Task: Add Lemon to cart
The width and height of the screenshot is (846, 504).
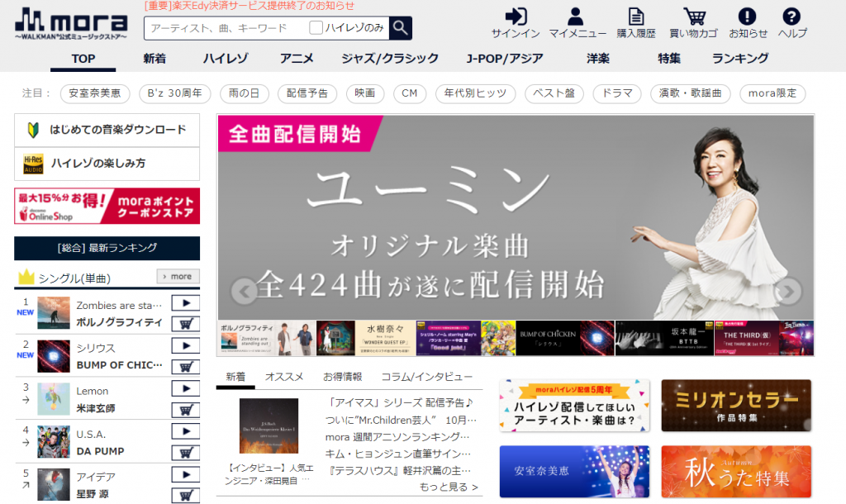Action: [x=186, y=410]
